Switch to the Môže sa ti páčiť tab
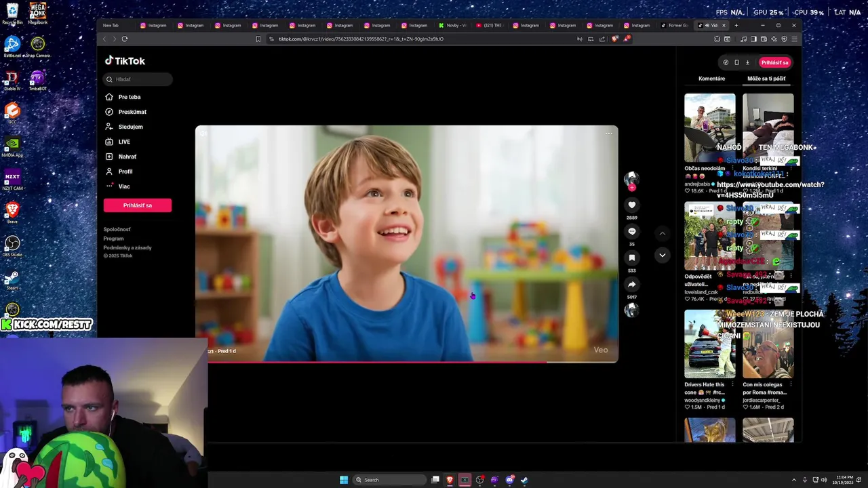This screenshot has height=488, width=868. [766, 79]
